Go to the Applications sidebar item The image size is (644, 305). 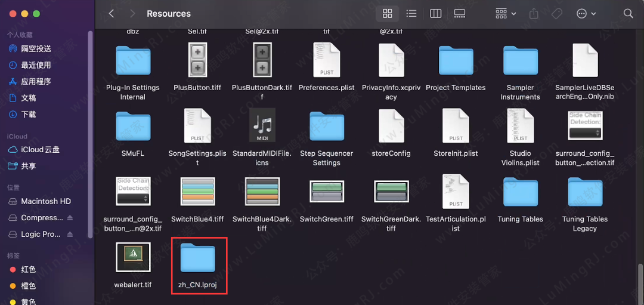(x=36, y=81)
